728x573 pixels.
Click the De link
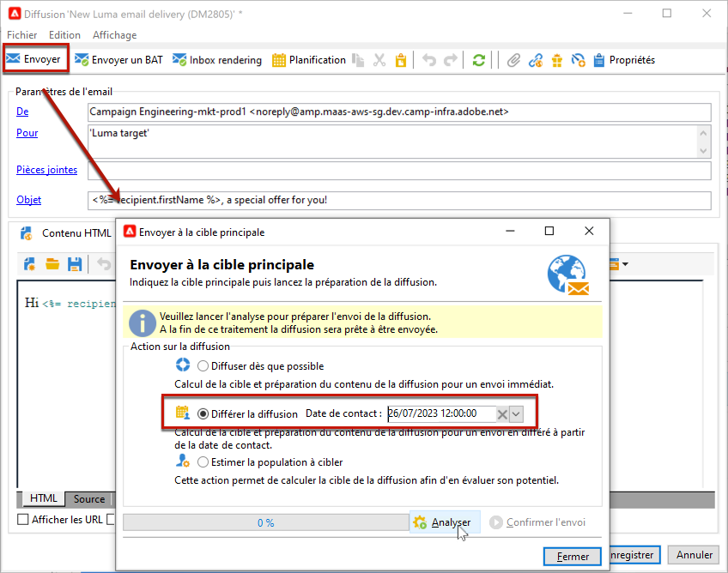tap(22, 112)
